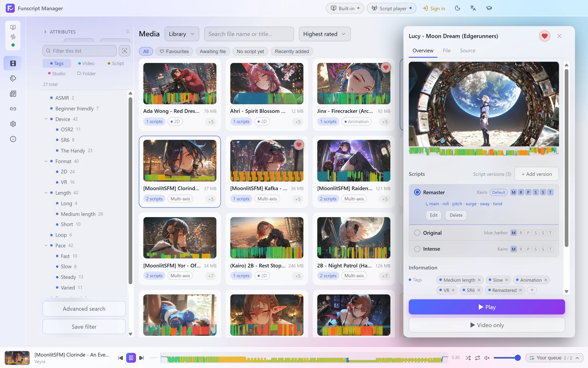
Task: Unmute the player volume
Action: click(487, 358)
